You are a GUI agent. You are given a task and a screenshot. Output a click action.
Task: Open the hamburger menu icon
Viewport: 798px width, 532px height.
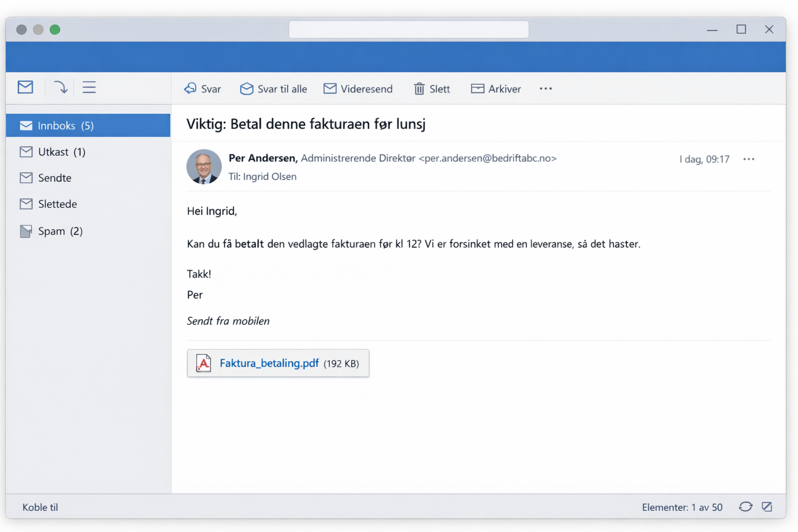pyautogui.click(x=89, y=87)
